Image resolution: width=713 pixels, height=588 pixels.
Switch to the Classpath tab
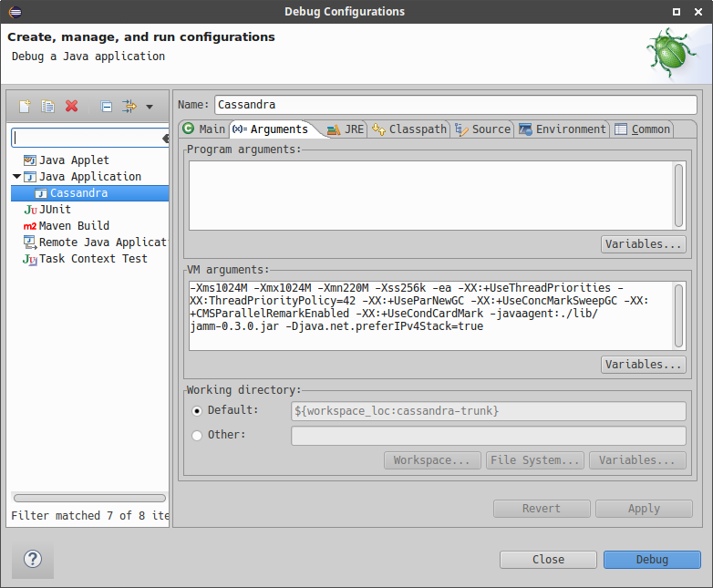(x=409, y=129)
